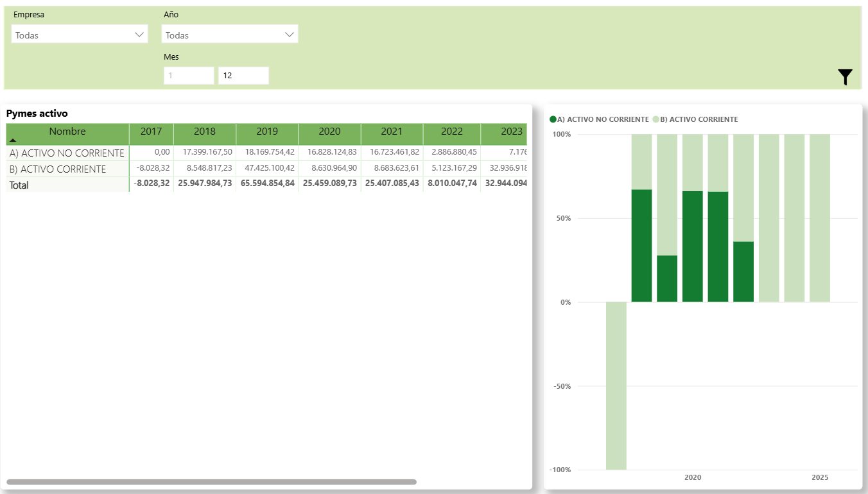Click the 2023 column header
868x494 pixels.
(x=511, y=132)
